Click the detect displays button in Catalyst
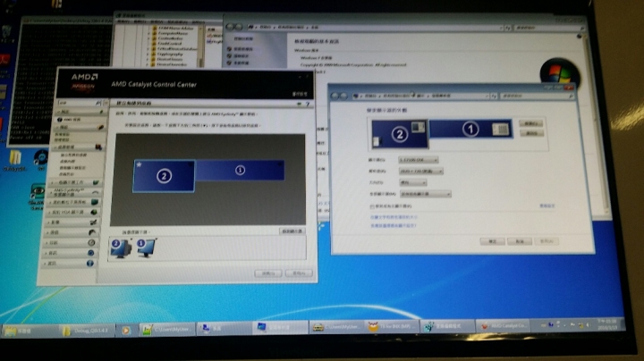 tap(292, 231)
